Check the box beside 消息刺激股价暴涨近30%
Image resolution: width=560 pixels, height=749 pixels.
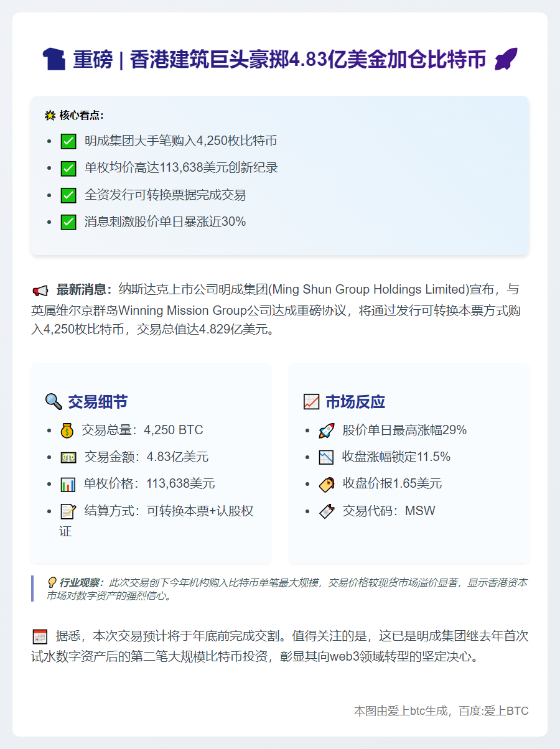[68, 221]
